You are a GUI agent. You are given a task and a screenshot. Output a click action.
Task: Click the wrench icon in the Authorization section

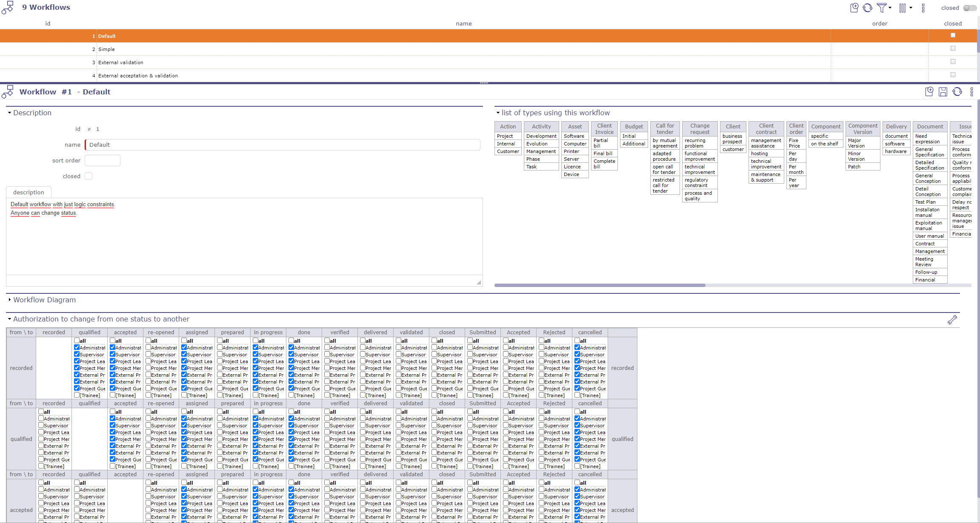pos(953,319)
